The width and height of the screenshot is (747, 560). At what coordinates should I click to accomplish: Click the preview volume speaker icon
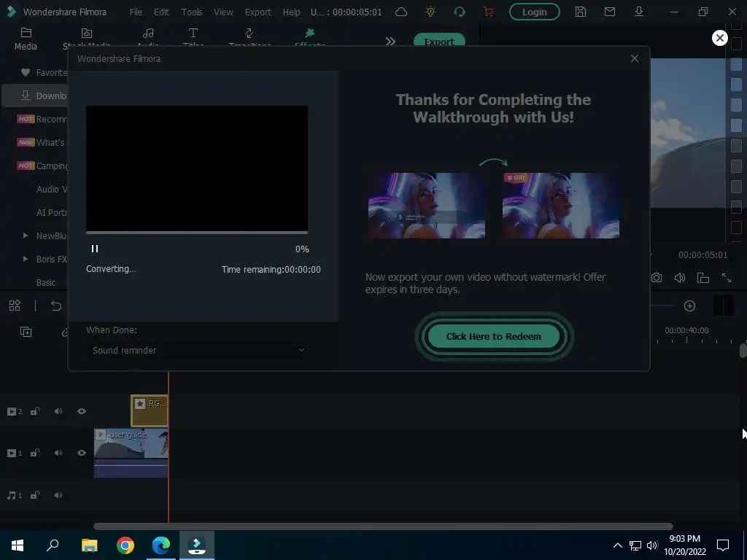tap(680, 278)
